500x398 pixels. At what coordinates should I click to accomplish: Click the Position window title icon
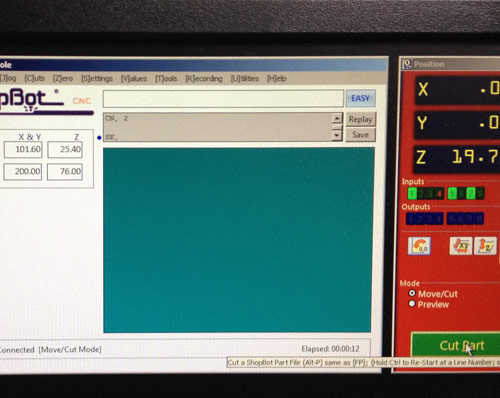(x=407, y=64)
